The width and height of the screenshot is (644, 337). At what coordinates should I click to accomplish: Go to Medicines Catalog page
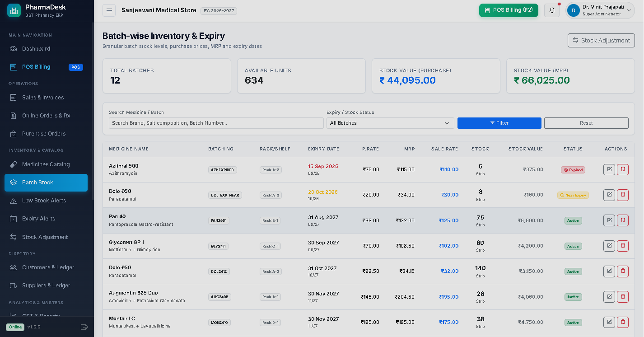click(x=46, y=164)
